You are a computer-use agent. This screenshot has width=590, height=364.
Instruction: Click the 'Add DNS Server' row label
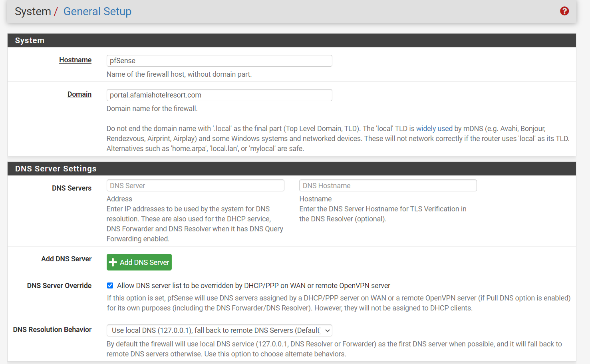point(66,259)
